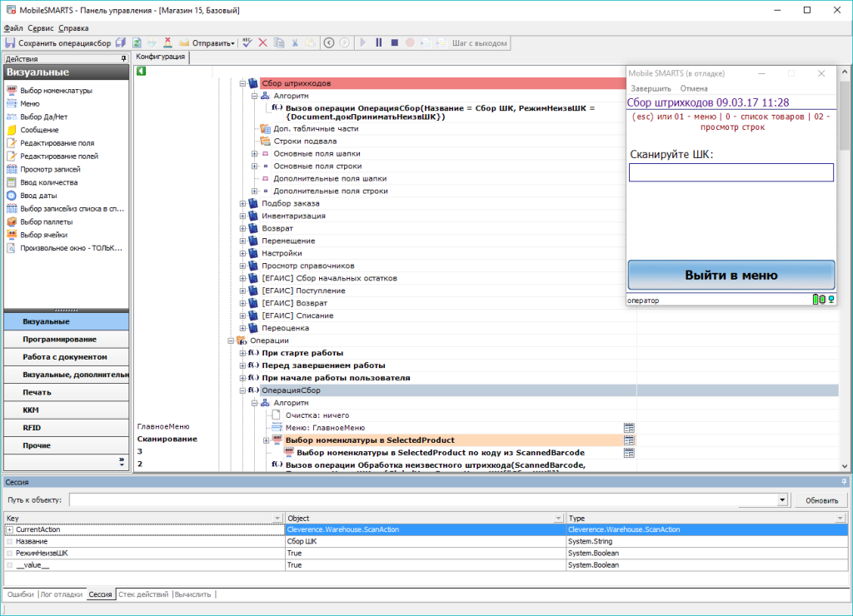Switch to the Вычислить tab

[192, 594]
